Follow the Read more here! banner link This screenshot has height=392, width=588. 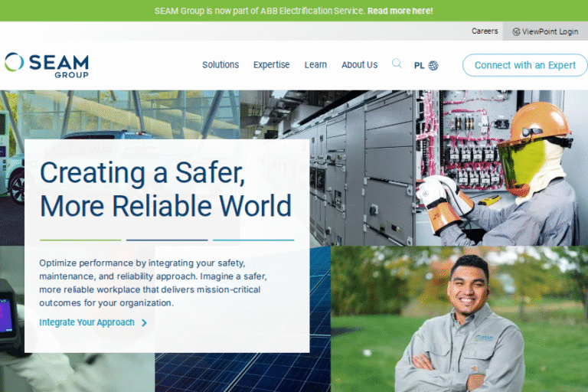(400, 11)
